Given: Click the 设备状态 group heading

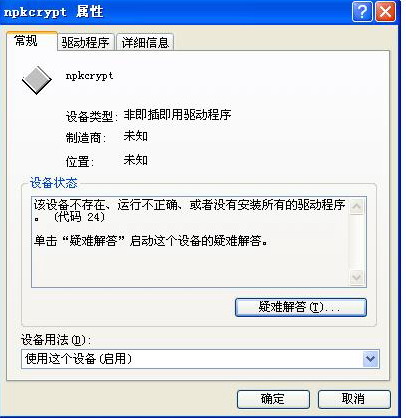Looking at the screenshot, I should coord(54,183).
